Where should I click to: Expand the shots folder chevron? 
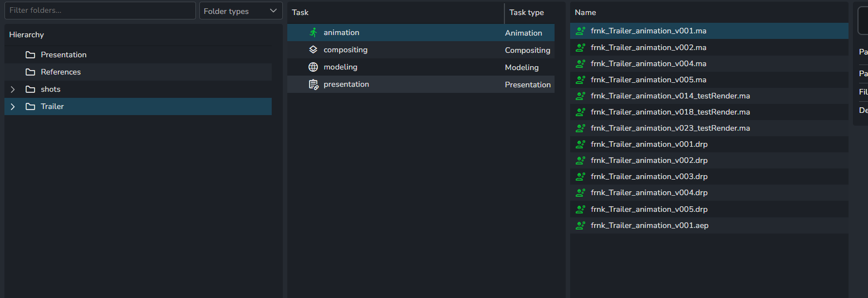pyautogui.click(x=13, y=89)
